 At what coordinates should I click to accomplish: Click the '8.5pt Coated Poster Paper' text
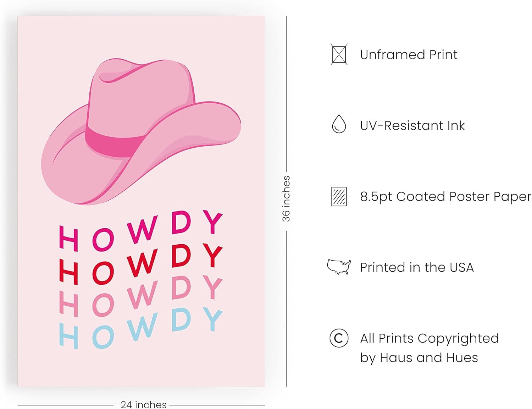click(x=445, y=197)
